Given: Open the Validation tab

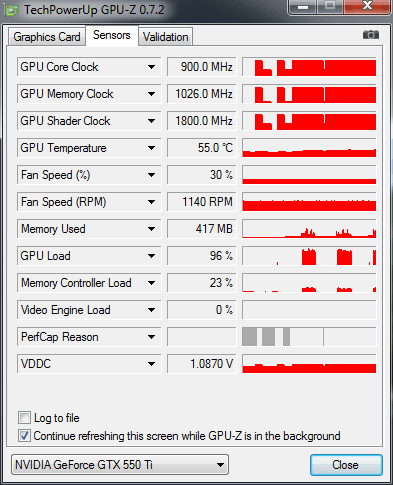Looking at the screenshot, I should point(166,37).
